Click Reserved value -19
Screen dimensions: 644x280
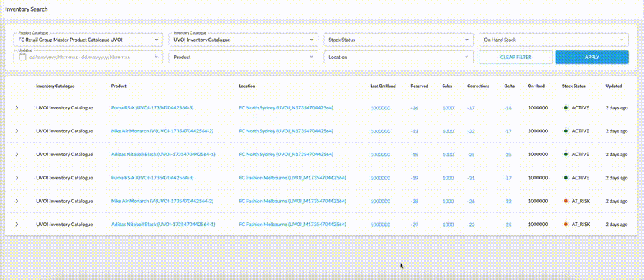point(415,178)
